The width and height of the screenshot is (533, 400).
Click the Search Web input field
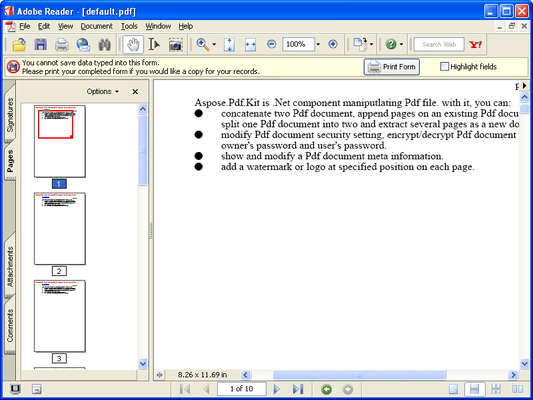pos(439,44)
